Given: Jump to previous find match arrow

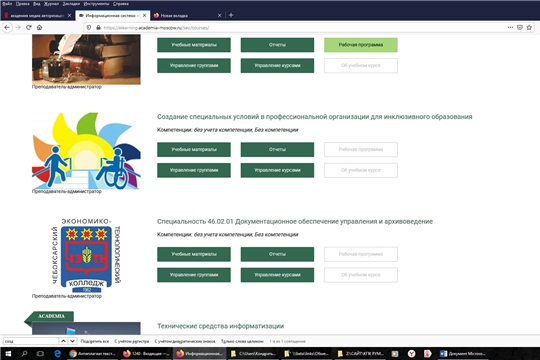Looking at the screenshot, I should [63, 341].
